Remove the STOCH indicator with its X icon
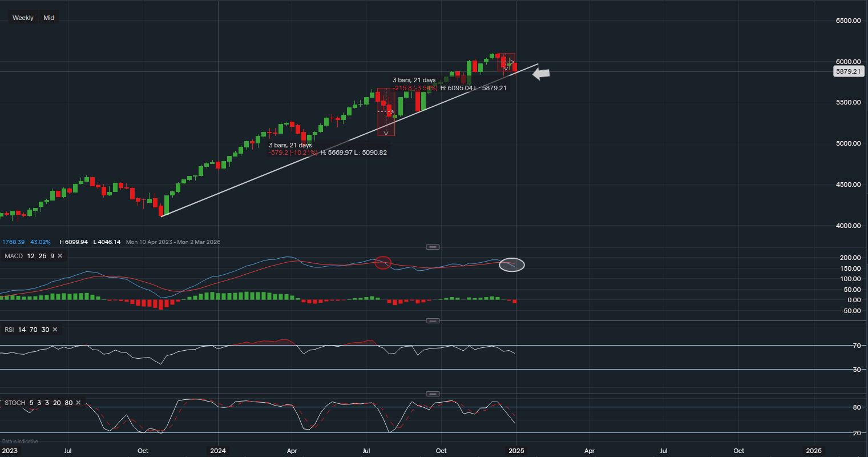 pos(78,402)
